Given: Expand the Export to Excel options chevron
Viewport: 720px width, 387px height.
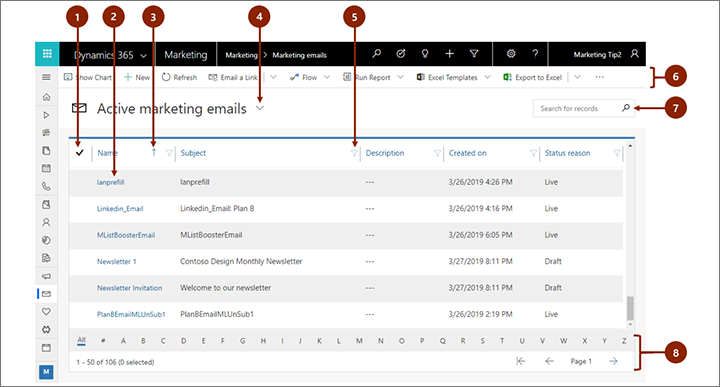Looking at the screenshot, I should (x=577, y=77).
